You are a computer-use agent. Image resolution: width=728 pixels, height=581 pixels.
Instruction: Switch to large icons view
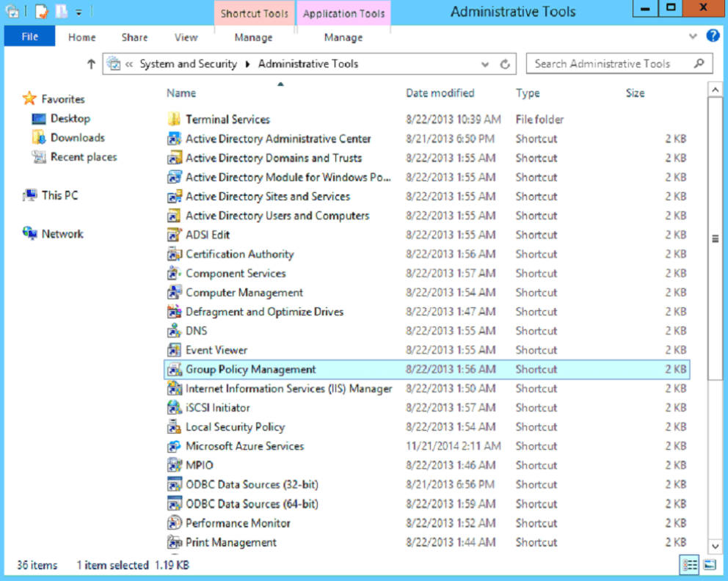(709, 565)
